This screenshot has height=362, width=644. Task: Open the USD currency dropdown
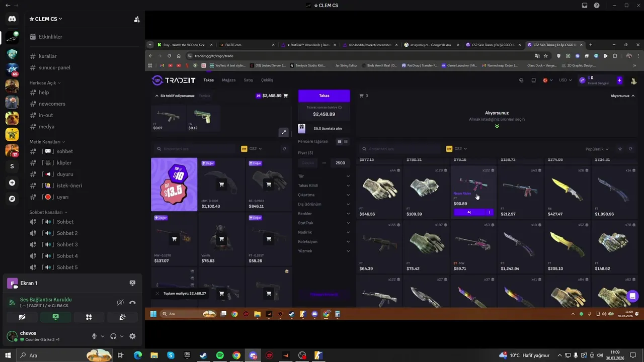[x=566, y=80]
